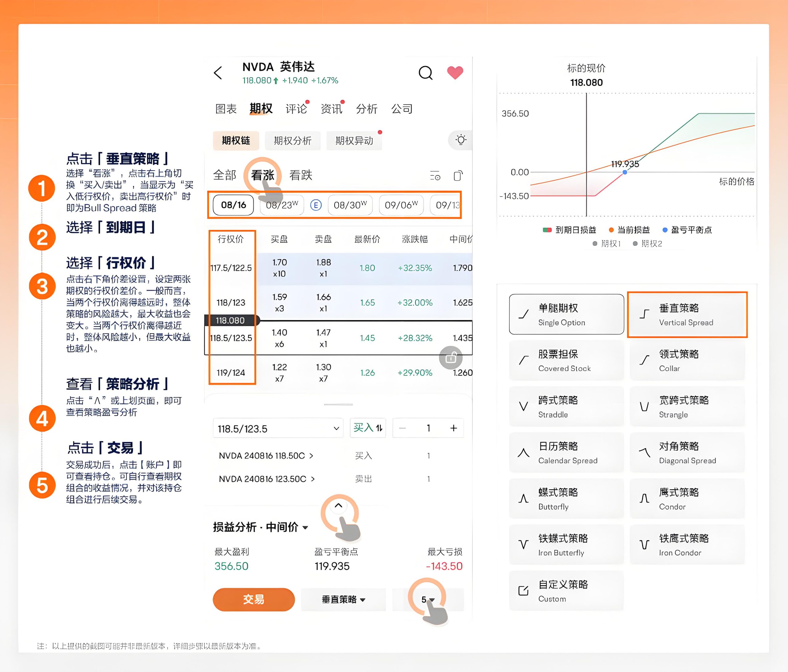
Task: Select expiry date 09/06
Action: 401,205
